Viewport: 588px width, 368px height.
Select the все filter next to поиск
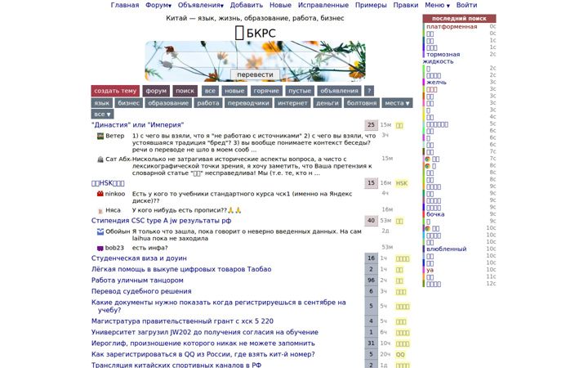(210, 91)
